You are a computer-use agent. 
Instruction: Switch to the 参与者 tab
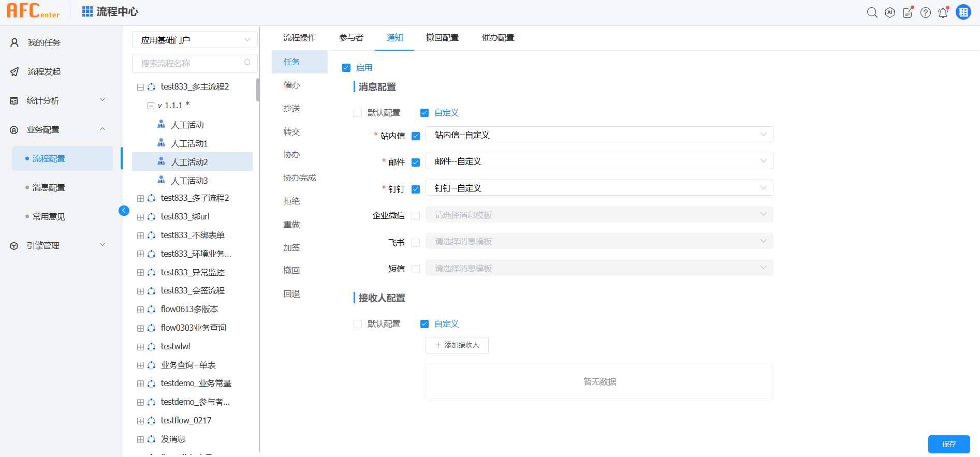click(351, 38)
